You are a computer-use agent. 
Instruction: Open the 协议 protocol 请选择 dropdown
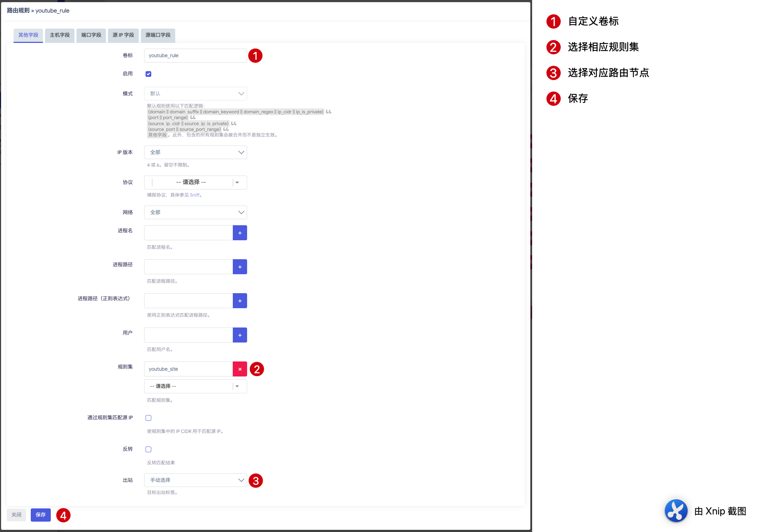pyautogui.click(x=196, y=182)
